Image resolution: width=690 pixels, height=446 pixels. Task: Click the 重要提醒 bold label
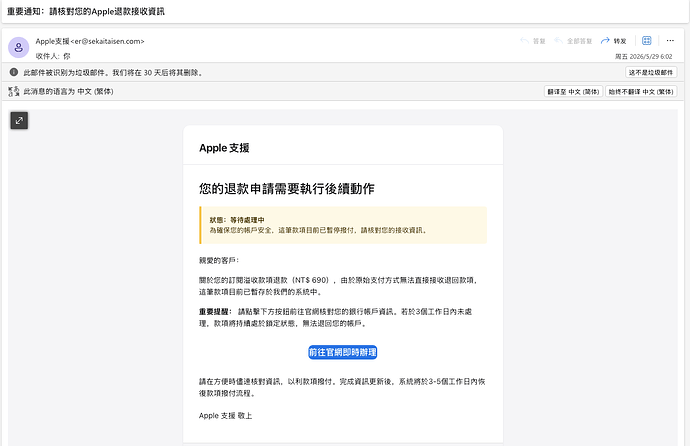click(x=215, y=312)
